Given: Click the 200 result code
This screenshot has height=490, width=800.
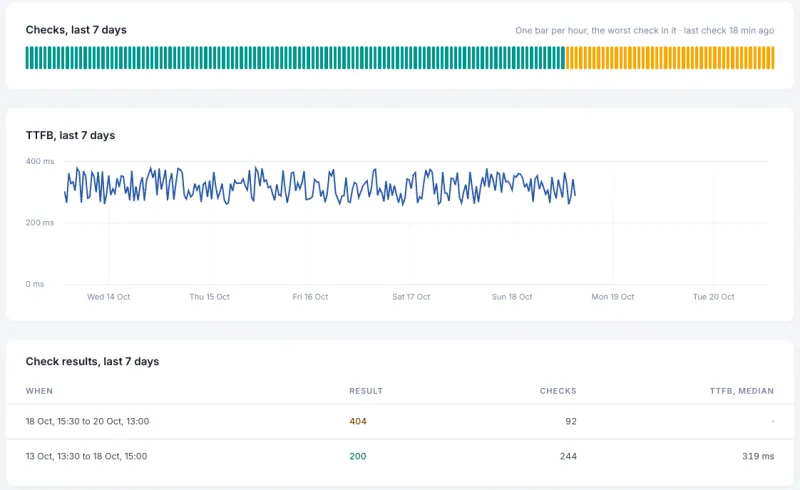Looking at the screenshot, I should coord(358,456).
